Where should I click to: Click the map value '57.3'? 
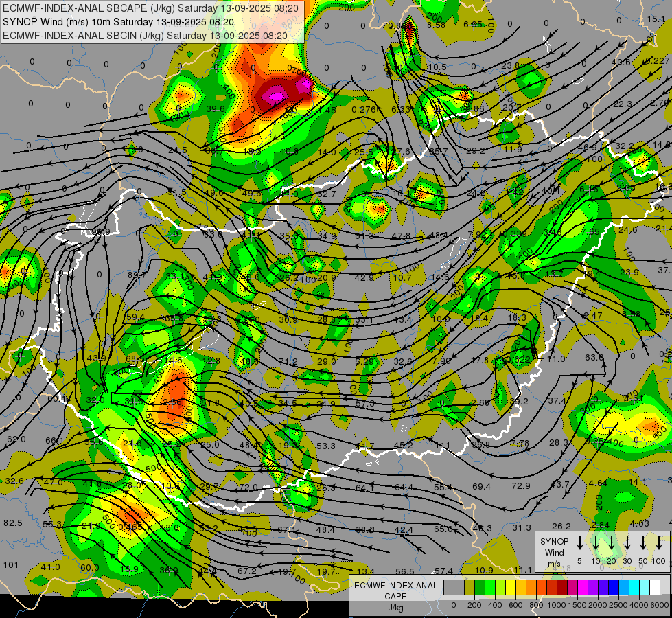(365, 403)
